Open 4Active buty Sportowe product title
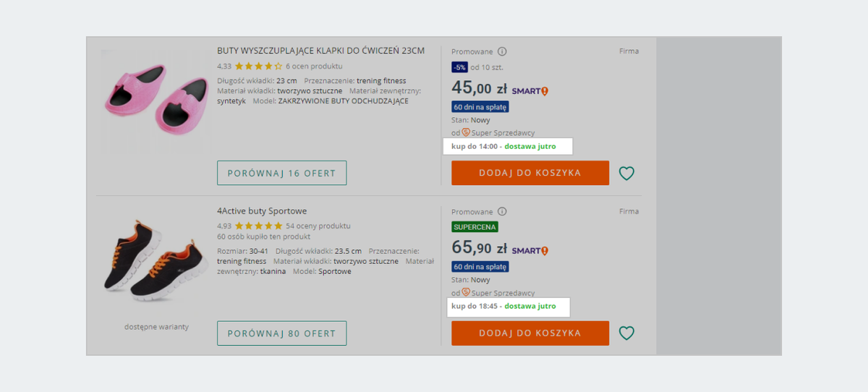The height and width of the screenshot is (392, 868). (262, 211)
